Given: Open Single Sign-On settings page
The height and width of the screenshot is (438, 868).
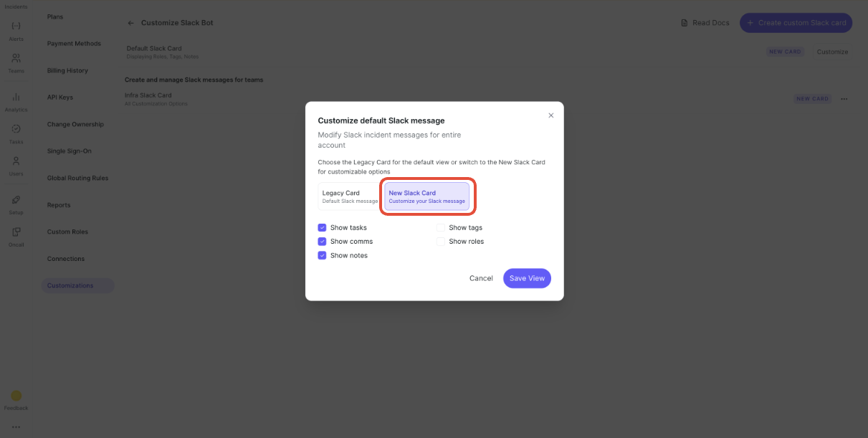Looking at the screenshot, I should pyautogui.click(x=69, y=151).
